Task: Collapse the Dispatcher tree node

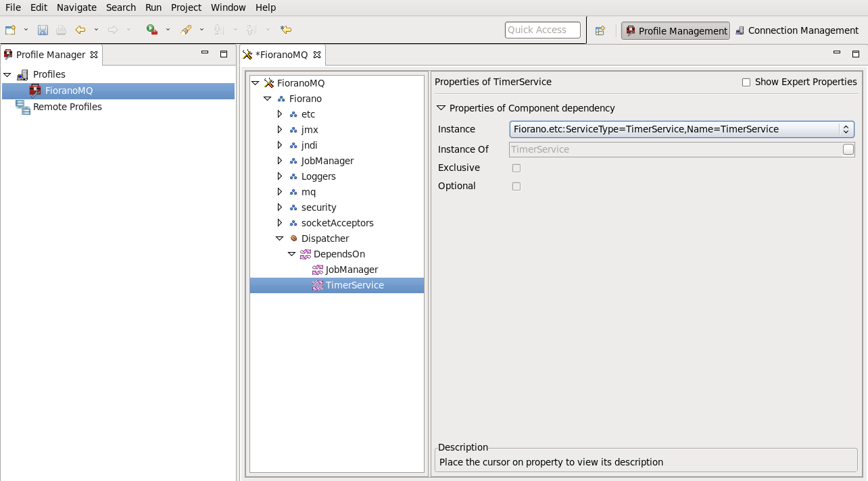Action: click(280, 238)
